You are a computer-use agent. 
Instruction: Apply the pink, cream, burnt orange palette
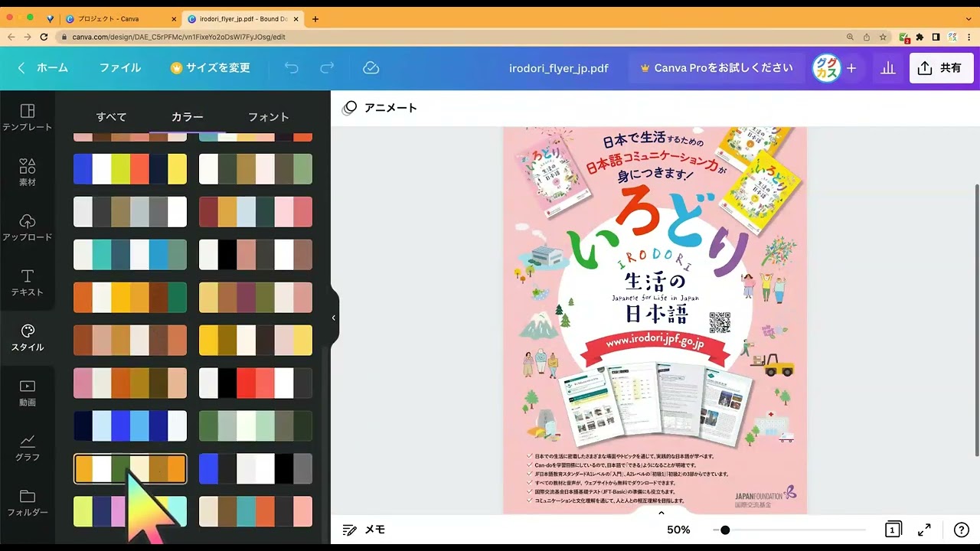pyautogui.click(x=130, y=383)
